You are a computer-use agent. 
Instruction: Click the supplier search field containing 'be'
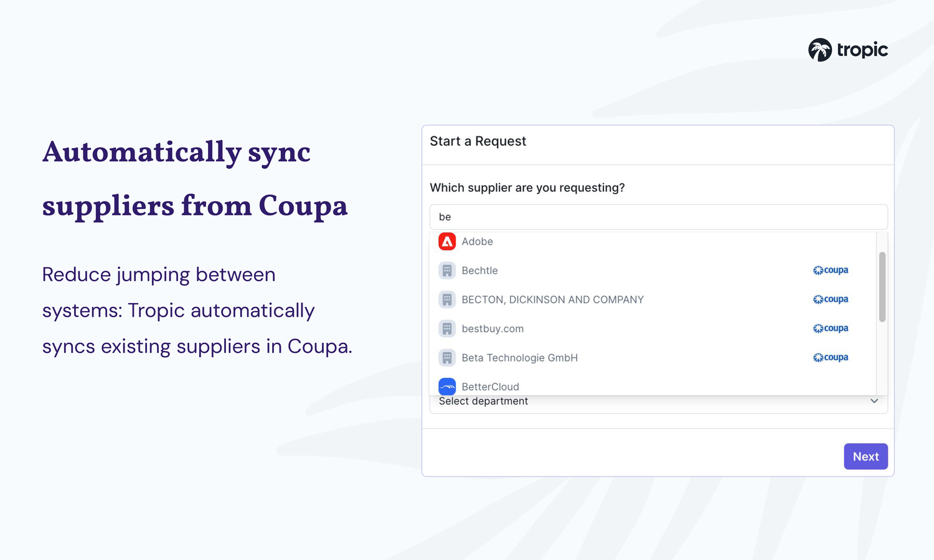[x=658, y=217]
